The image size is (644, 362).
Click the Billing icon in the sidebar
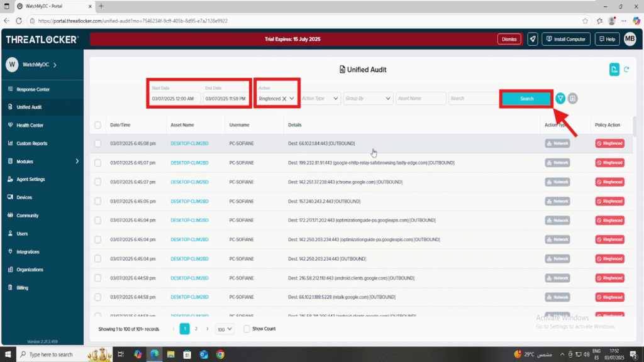point(10,288)
